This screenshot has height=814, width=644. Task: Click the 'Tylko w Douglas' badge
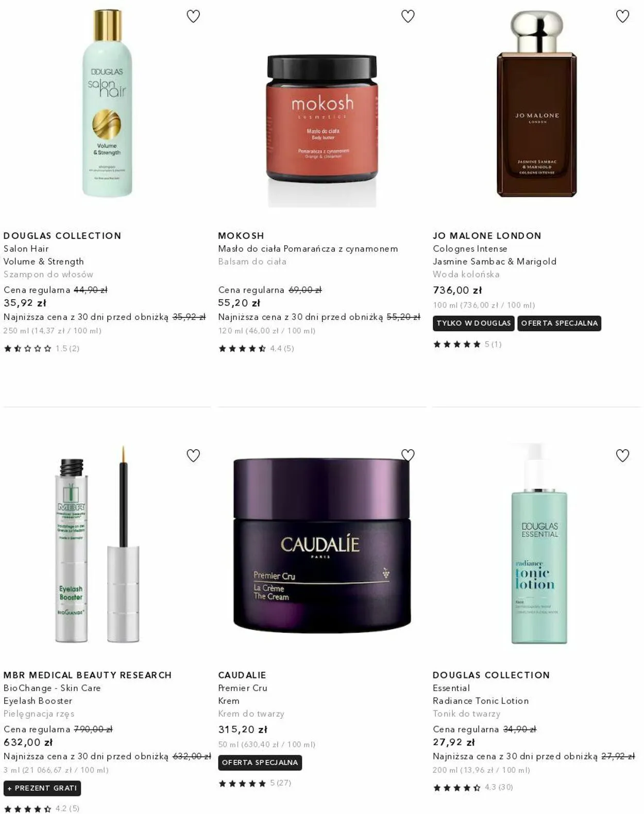(473, 324)
